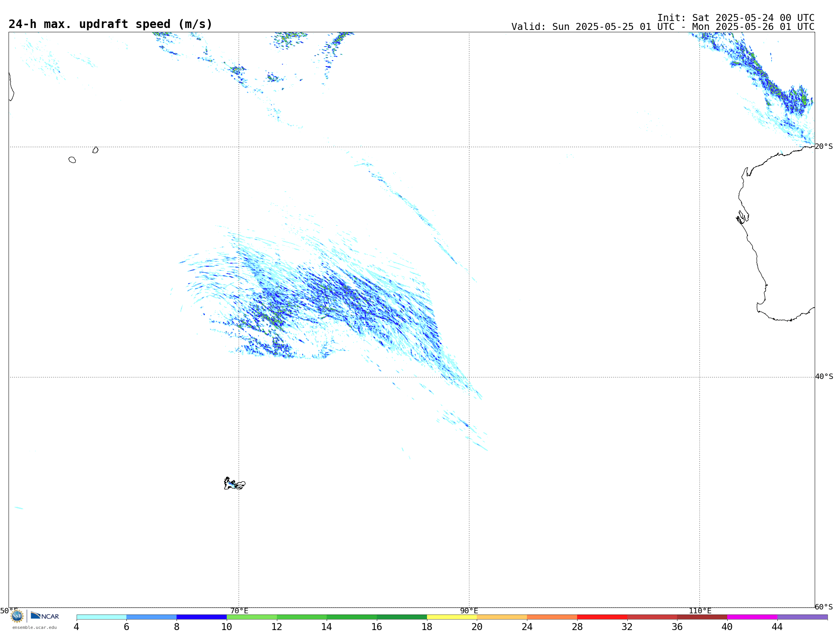
Task: Click the Kerguelen Islands outline near 70°E
Action: click(234, 484)
